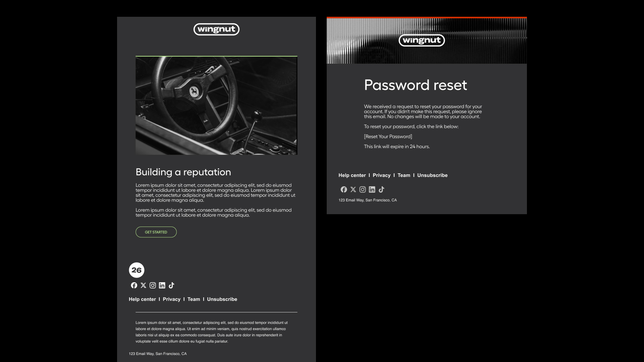
Task: Click Unsubscribe in password reset footer
Action: 432,175
